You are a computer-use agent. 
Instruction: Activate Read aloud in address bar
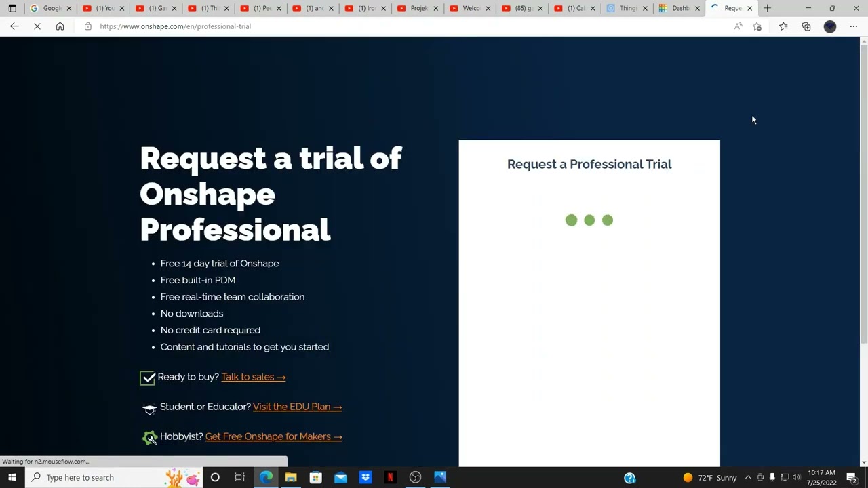click(x=738, y=26)
